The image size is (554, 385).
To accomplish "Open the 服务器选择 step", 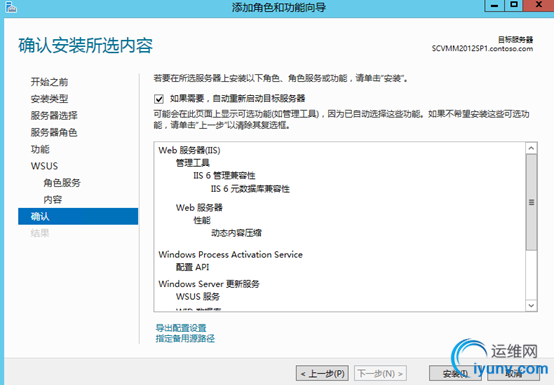I will tap(54, 116).
